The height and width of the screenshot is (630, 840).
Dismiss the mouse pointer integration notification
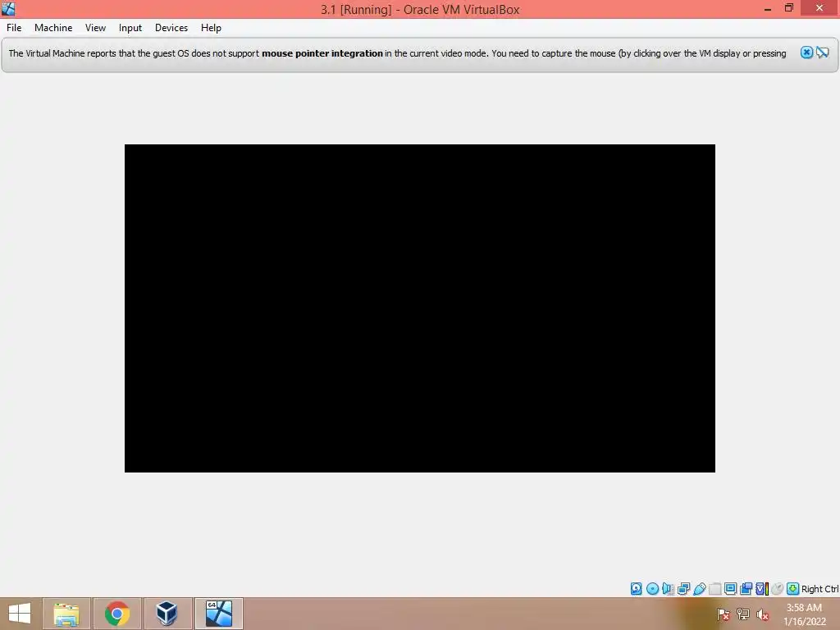click(806, 52)
